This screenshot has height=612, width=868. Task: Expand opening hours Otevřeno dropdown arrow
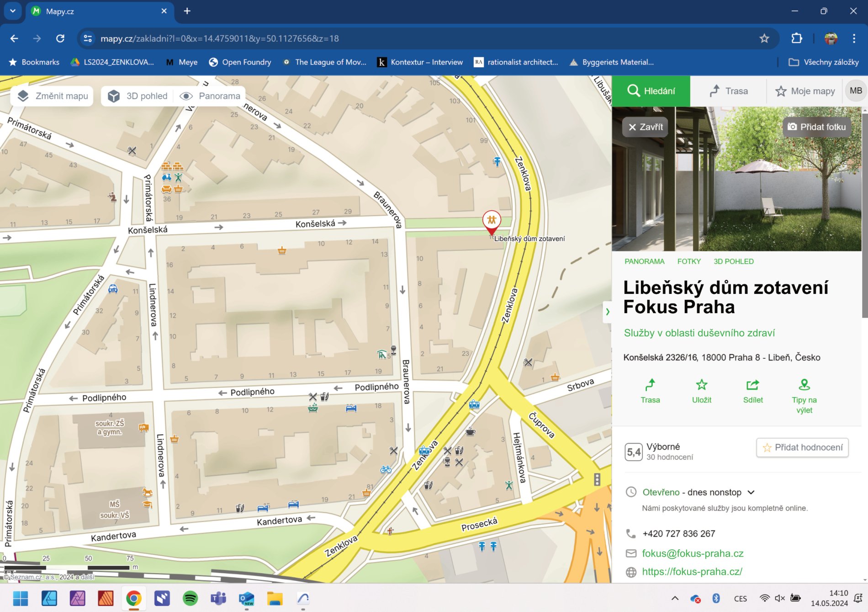coord(751,492)
